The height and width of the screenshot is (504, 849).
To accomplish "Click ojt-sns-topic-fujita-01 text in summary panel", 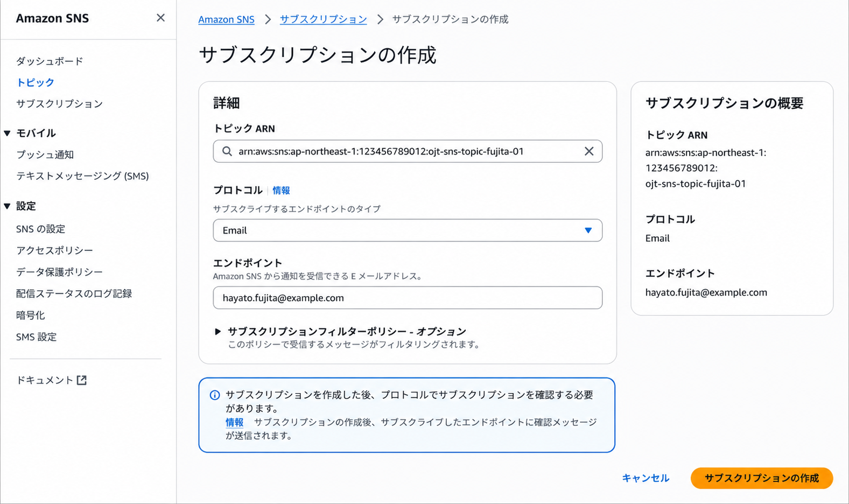I will tap(696, 184).
